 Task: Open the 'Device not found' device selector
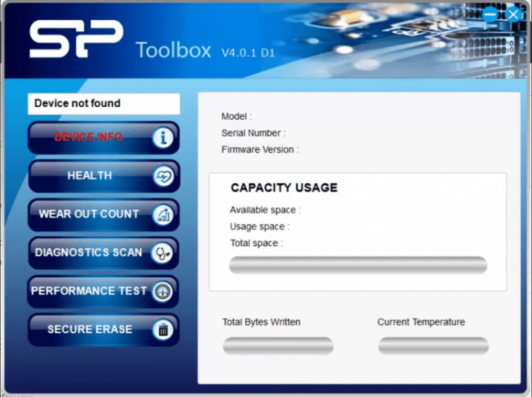click(x=104, y=104)
